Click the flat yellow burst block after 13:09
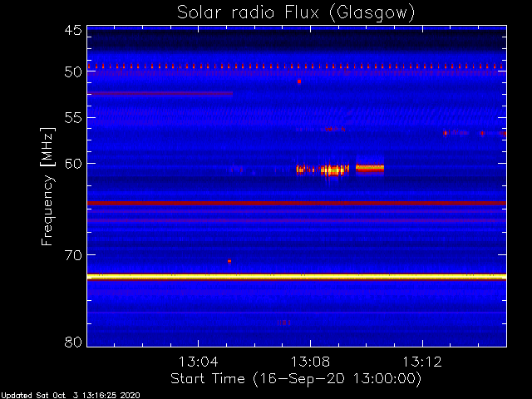 [x=370, y=168]
